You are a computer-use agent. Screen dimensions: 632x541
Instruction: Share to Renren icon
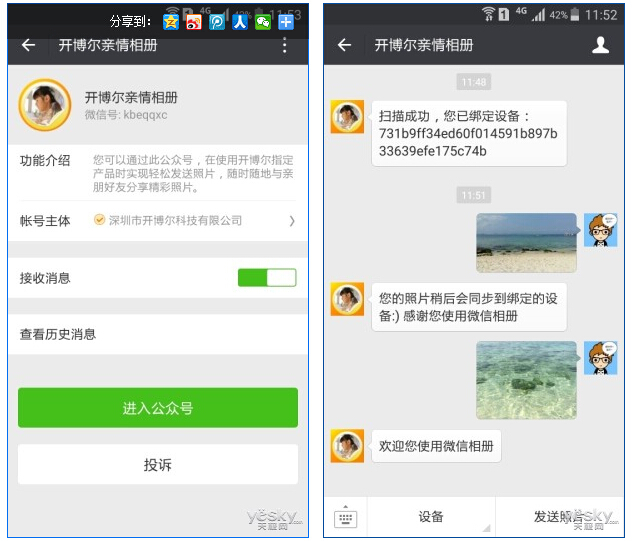240,22
